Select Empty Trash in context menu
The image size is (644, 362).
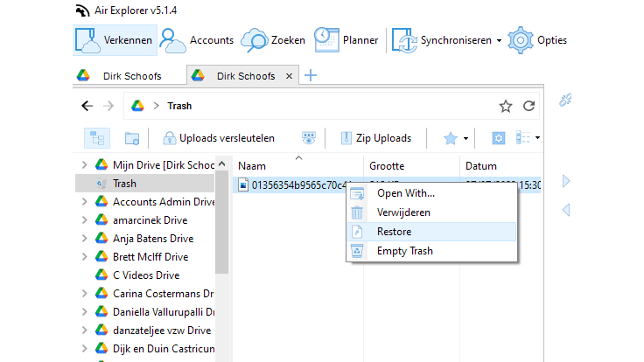(x=404, y=251)
